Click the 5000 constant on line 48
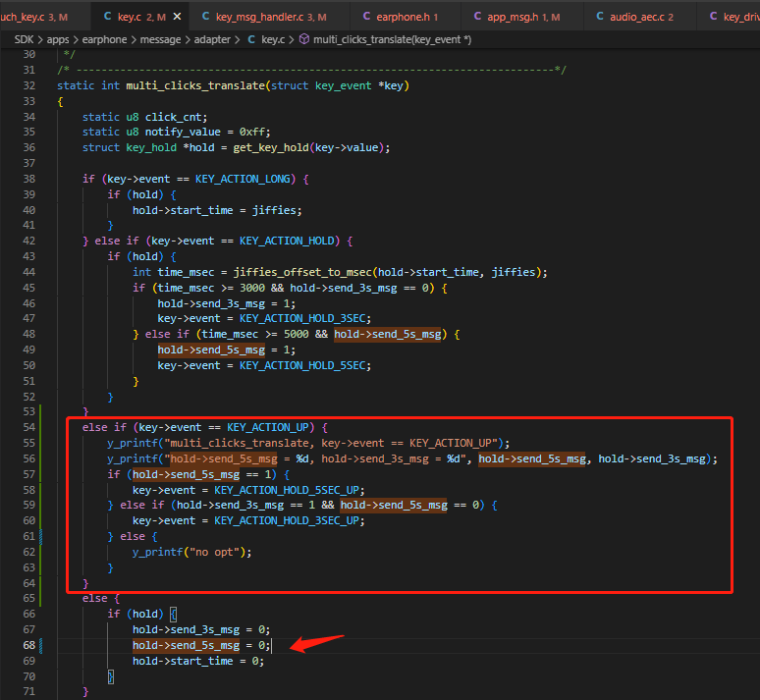The image size is (760, 700). point(297,334)
